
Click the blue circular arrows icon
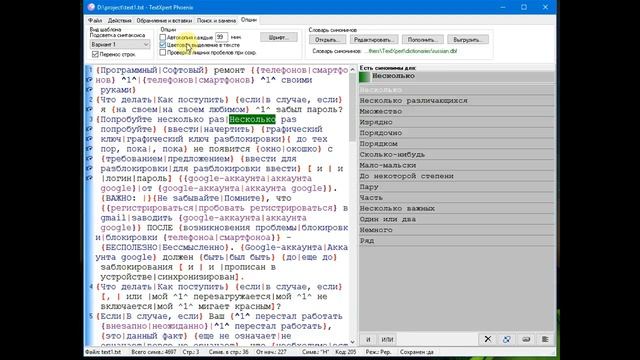click(507, 339)
